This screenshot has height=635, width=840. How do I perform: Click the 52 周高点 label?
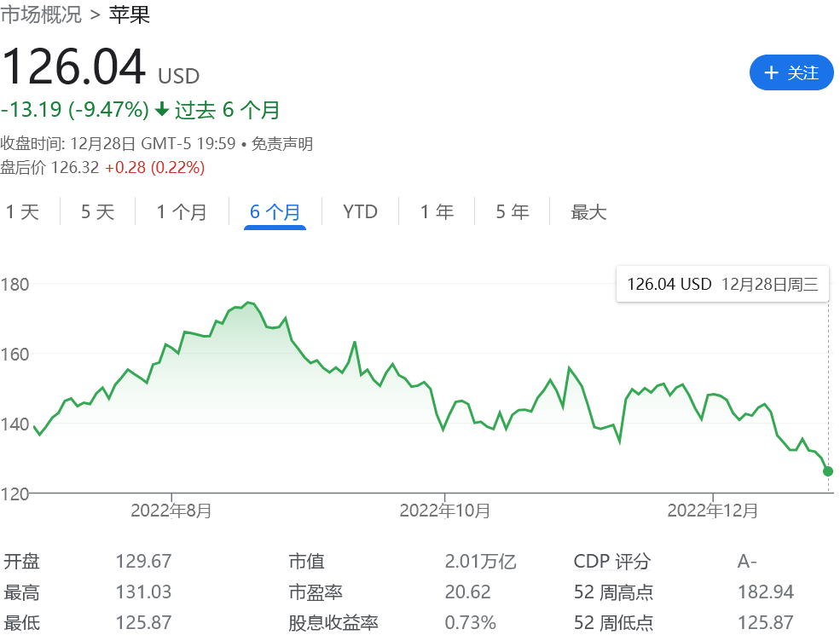[x=613, y=592]
